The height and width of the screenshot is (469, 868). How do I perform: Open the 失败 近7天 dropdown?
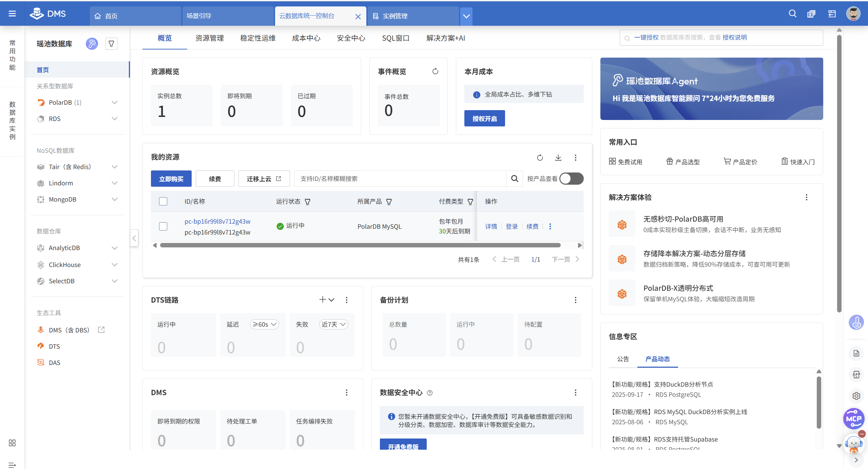click(334, 324)
